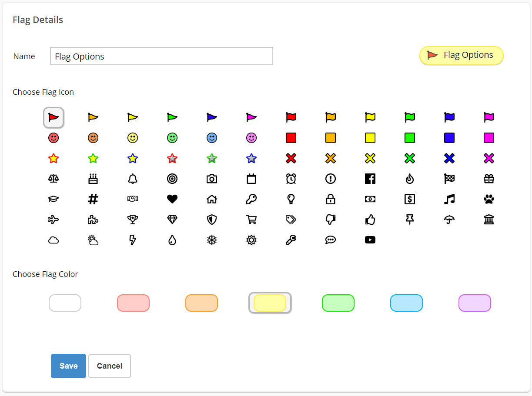Select the lightning bolt icon
Viewport: 532px width, 396px height.
[133, 240]
